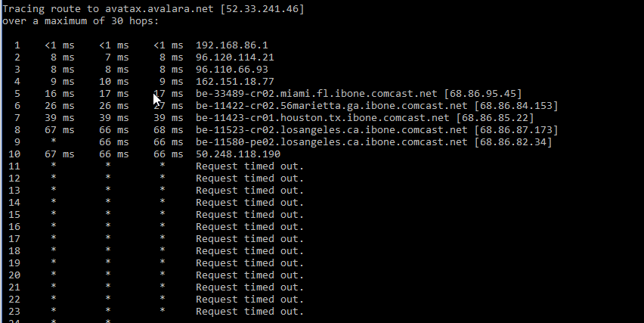This screenshot has height=323, width=644.
Task: Click hop 23 "Request timed out." line
Action: pyautogui.click(x=249, y=311)
